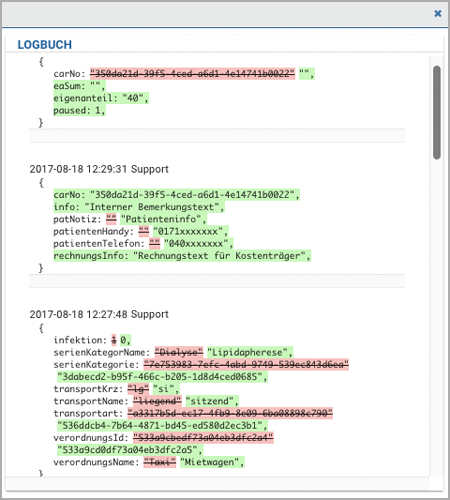The width and height of the screenshot is (450, 500).
Task: Click the "Lipidapherese" new value
Action: click(x=250, y=352)
